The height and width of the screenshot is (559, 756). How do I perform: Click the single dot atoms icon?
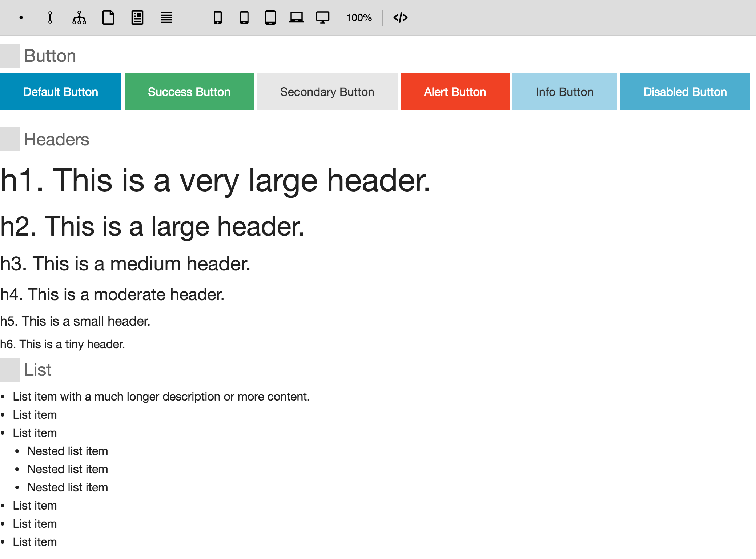(x=21, y=17)
